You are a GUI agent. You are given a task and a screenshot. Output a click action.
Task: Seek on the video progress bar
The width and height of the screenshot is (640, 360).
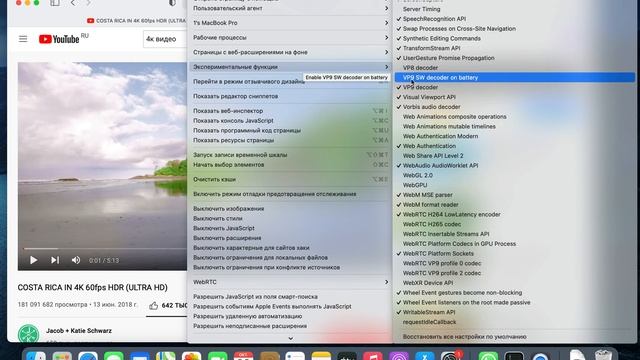[105, 248]
